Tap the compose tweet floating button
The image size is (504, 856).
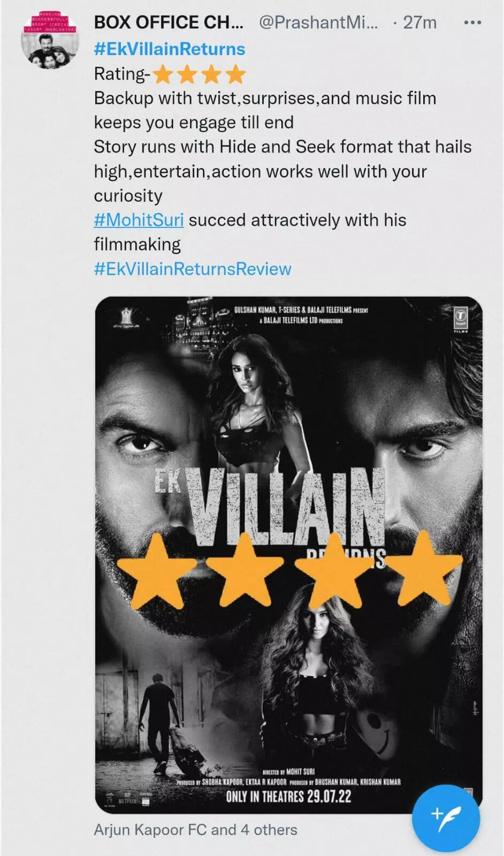point(446,818)
